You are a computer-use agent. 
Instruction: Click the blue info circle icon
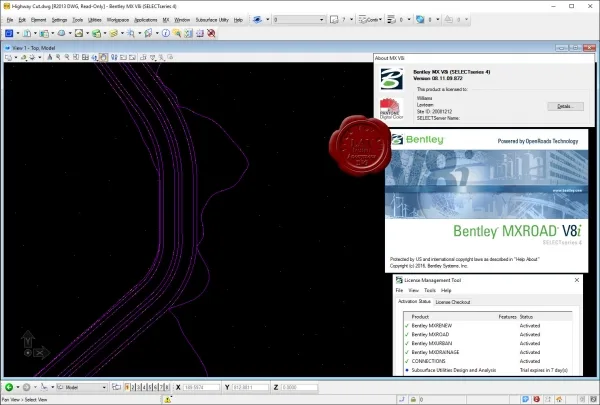click(x=166, y=33)
